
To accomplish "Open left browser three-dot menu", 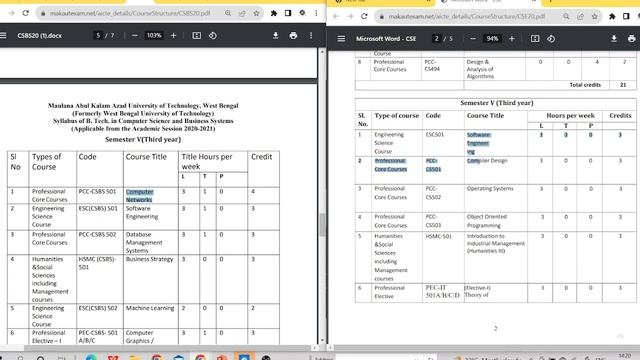I will (x=316, y=13).
